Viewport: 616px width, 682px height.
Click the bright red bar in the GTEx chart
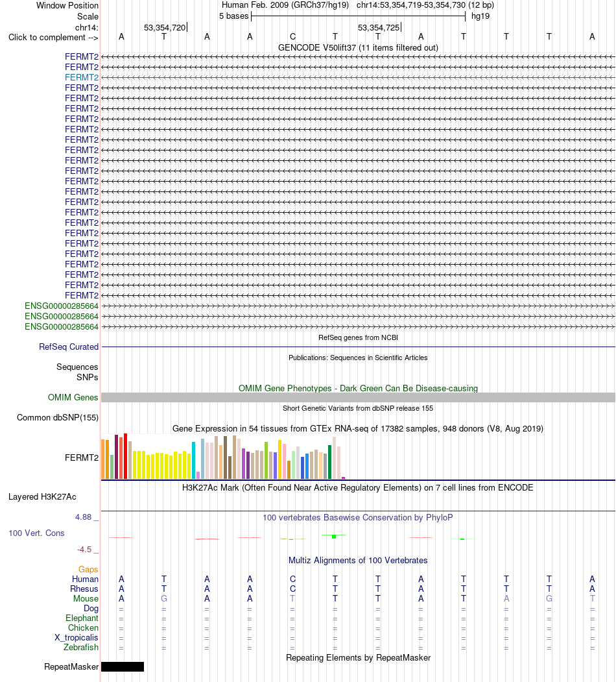click(x=125, y=456)
